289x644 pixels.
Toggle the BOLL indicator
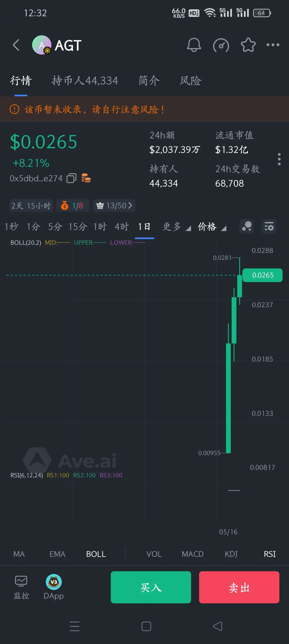(x=96, y=554)
